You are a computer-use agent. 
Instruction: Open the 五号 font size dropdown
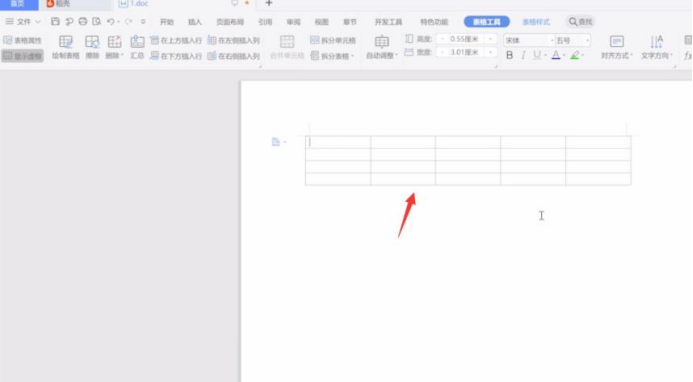tap(587, 40)
